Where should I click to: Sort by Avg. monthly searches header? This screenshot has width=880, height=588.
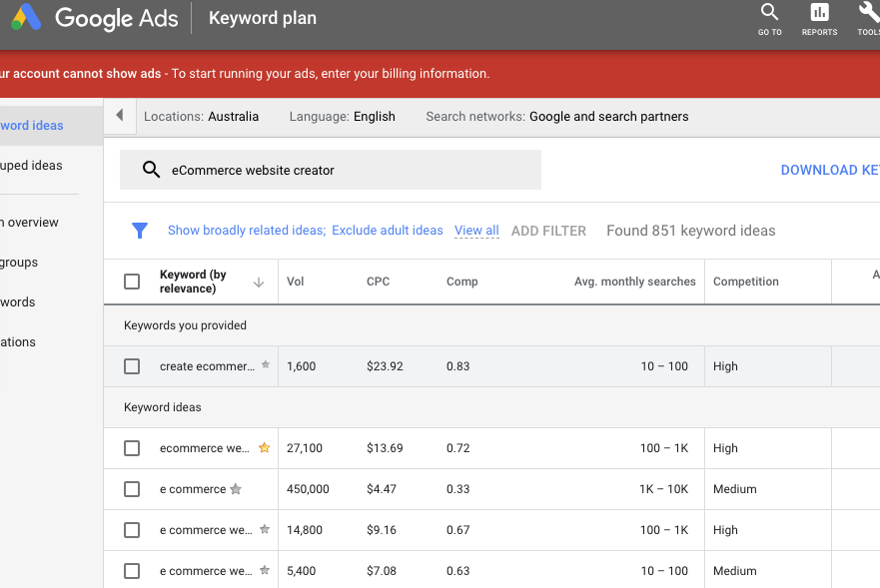coord(634,282)
